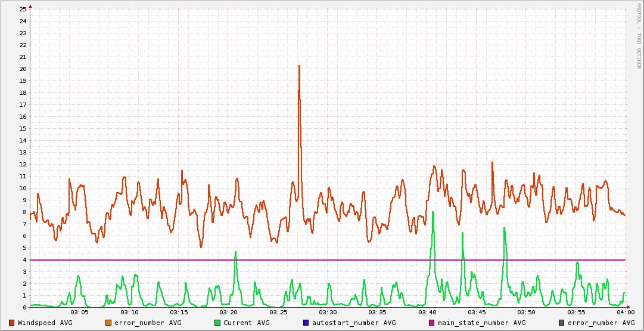Select the 03:40 time axis label
The image size is (644, 331).
pos(427,313)
